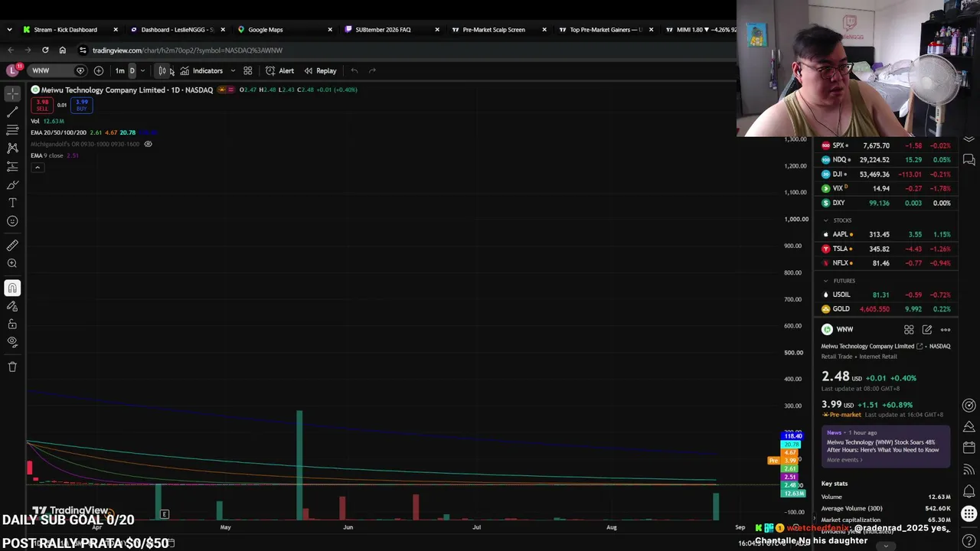The image size is (980, 551).
Task: Select AAPL in the watchlist
Action: pos(885,234)
